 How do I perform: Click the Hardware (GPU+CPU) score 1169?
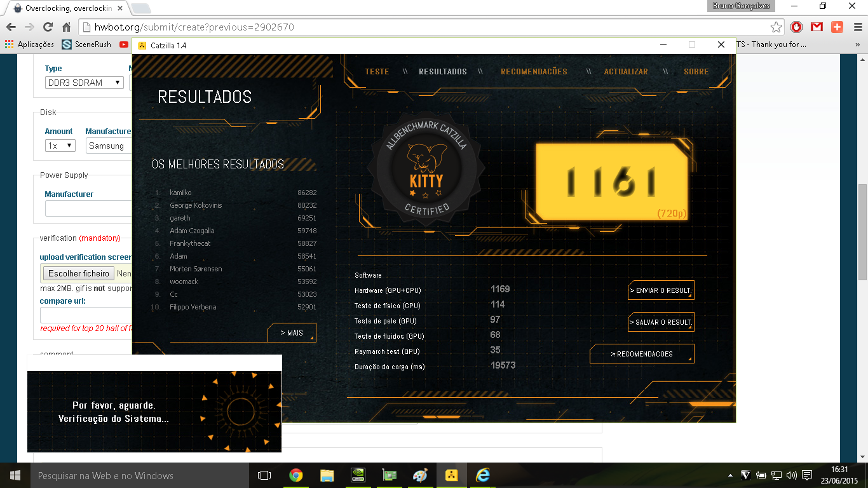pos(500,289)
